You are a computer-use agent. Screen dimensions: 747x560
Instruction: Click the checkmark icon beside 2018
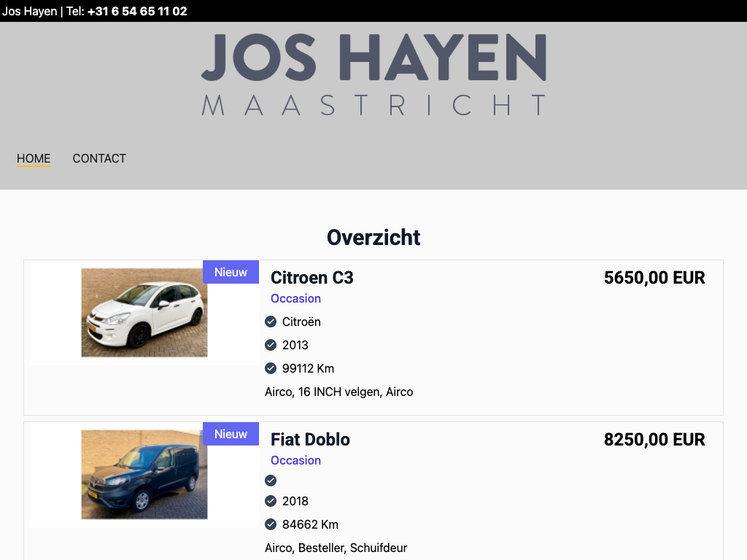coord(271,501)
